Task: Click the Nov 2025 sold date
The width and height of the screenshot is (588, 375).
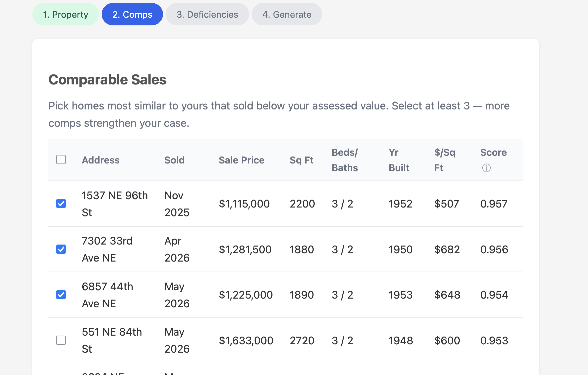Action: (177, 204)
